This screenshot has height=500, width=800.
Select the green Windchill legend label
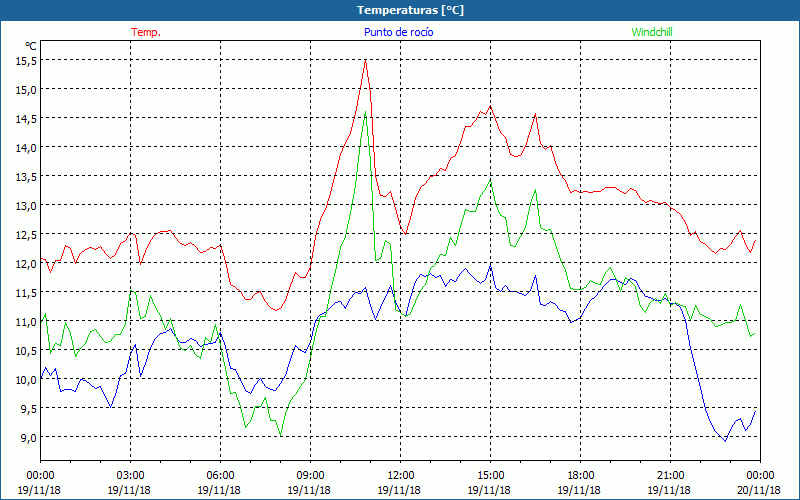tap(652, 32)
